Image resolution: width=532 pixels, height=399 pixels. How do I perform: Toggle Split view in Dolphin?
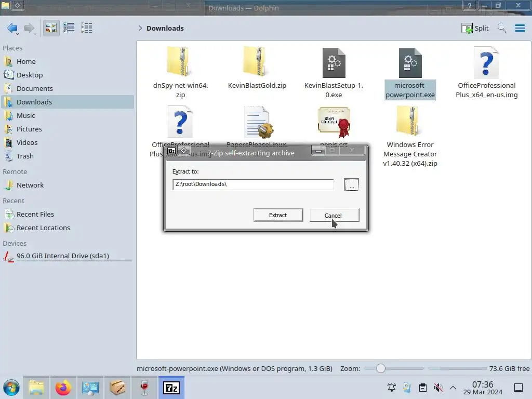(475, 28)
